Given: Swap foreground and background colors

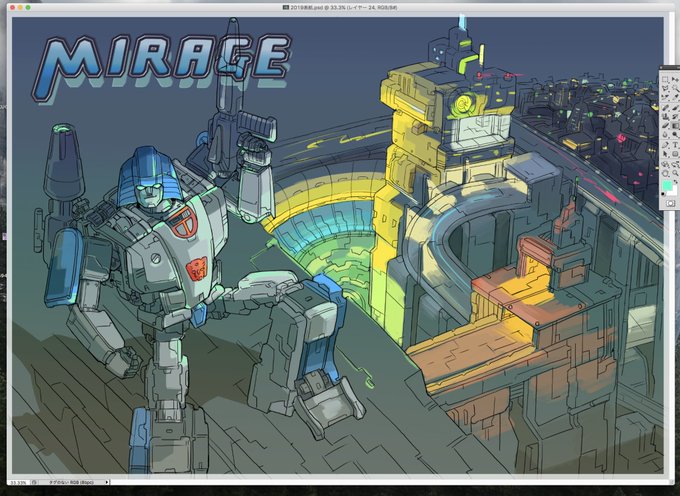Looking at the screenshot, I should pos(676,182).
